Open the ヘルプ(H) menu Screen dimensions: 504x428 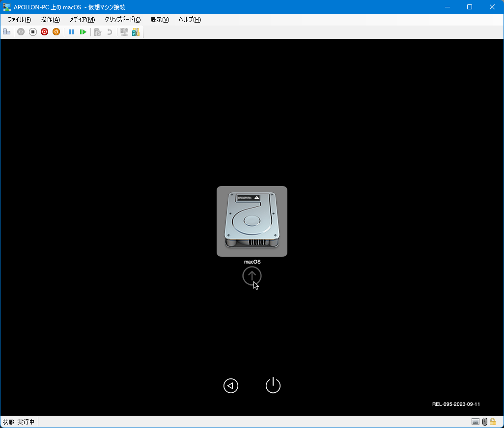coord(190,20)
